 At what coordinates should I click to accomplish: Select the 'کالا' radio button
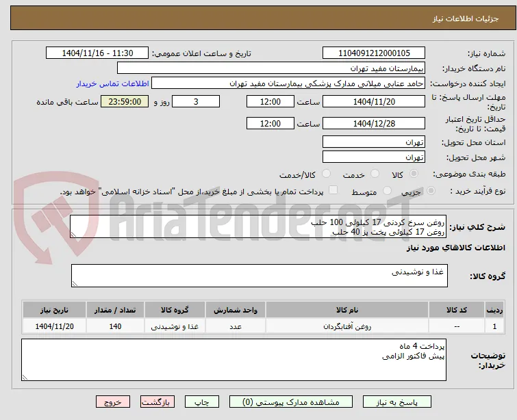point(414,174)
